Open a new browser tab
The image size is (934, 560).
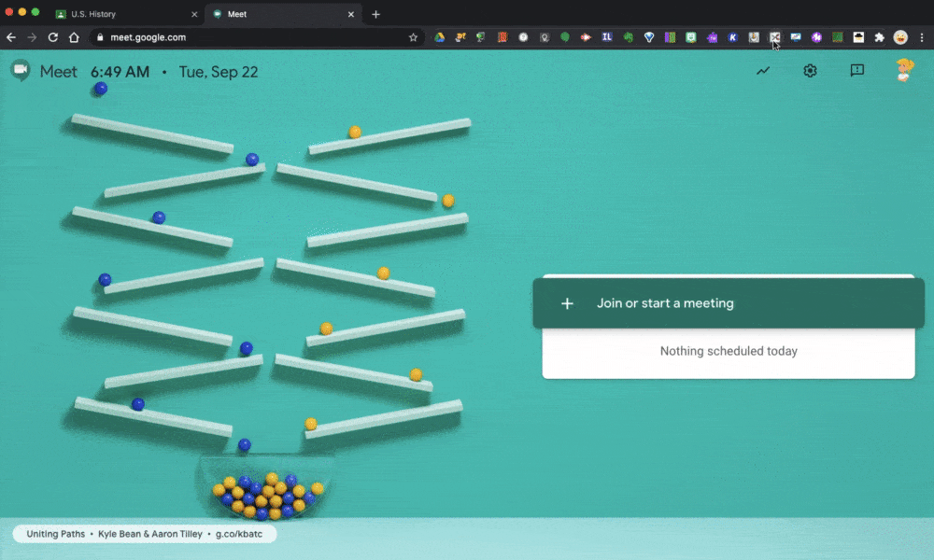(375, 14)
